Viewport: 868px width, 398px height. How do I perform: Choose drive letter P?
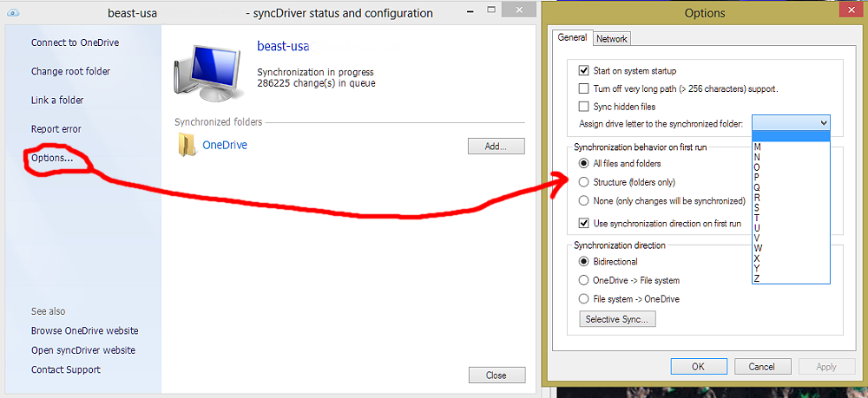tap(791, 177)
